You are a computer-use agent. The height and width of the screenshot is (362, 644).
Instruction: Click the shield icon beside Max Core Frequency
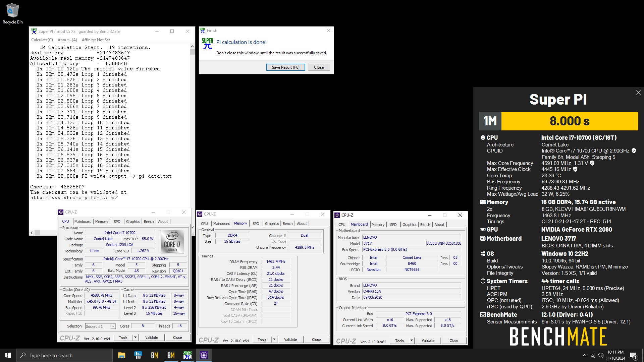pos(592,163)
